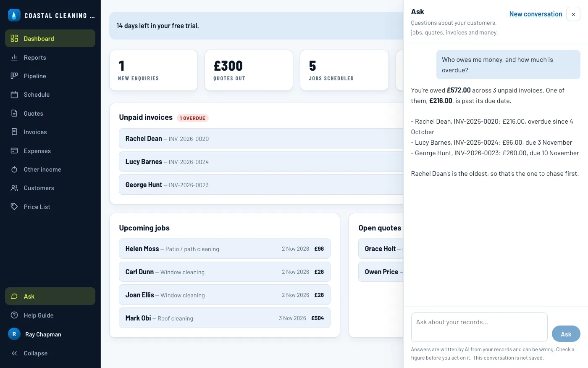Open George Hunt invoice INV-2026-0023
The image size is (588, 368).
click(x=261, y=185)
